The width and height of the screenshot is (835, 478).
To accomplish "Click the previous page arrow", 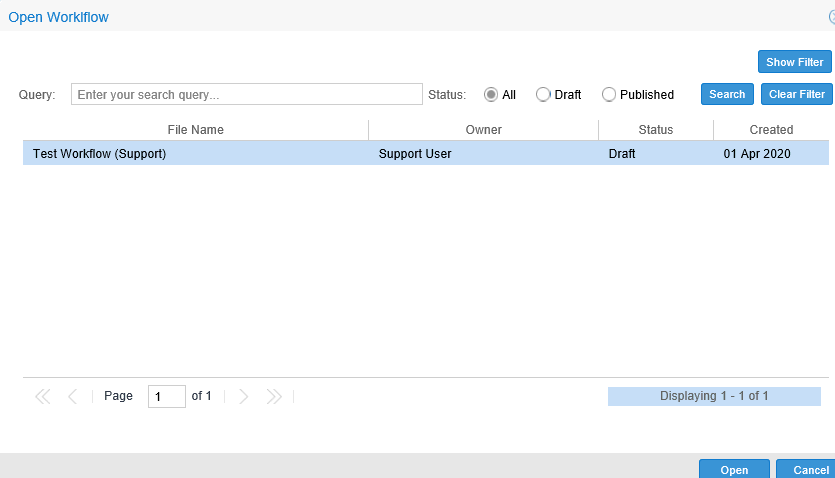I will [x=72, y=396].
